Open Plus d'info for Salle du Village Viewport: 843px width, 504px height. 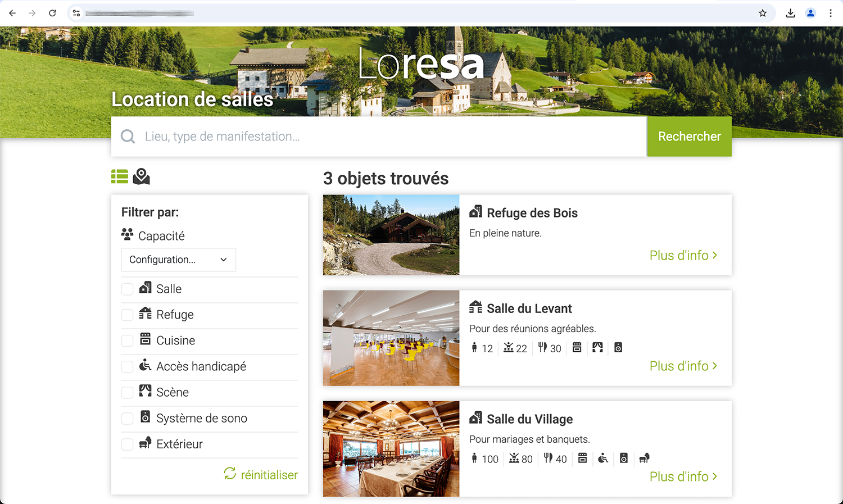tap(683, 476)
